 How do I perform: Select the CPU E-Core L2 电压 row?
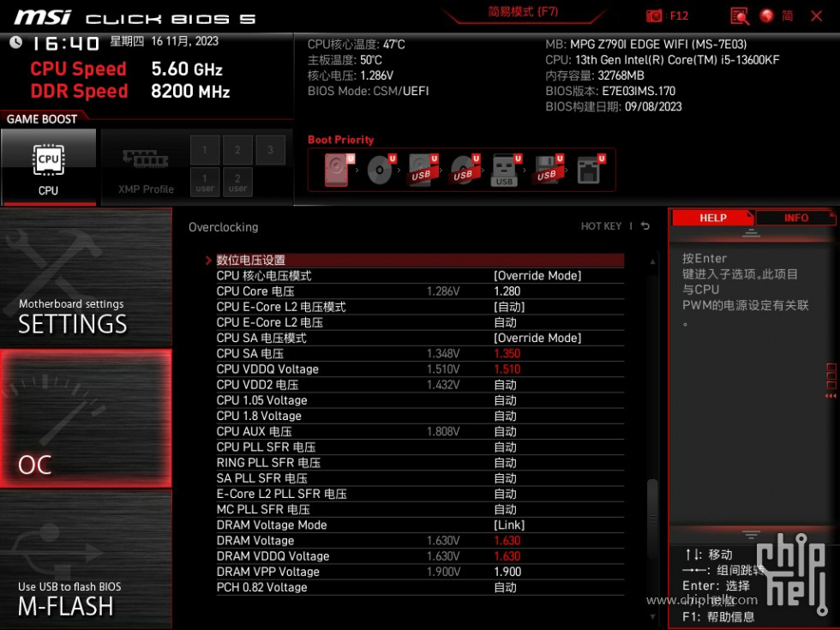point(420,322)
